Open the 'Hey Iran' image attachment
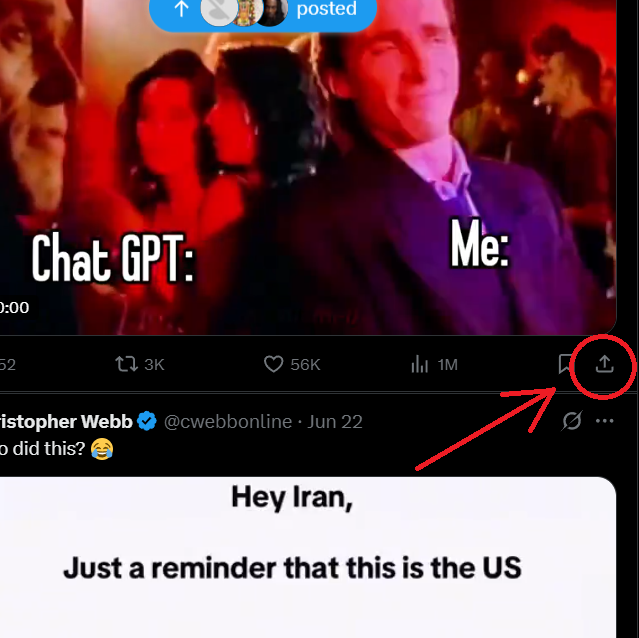 [x=308, y=557]
